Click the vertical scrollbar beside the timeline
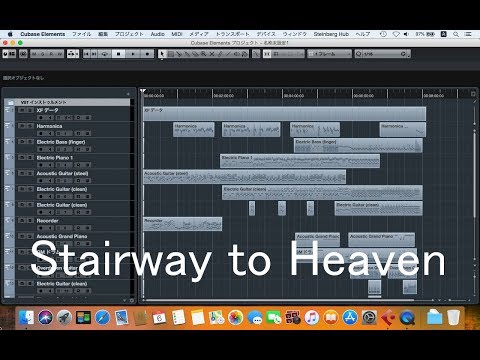 tap(475, 174)
